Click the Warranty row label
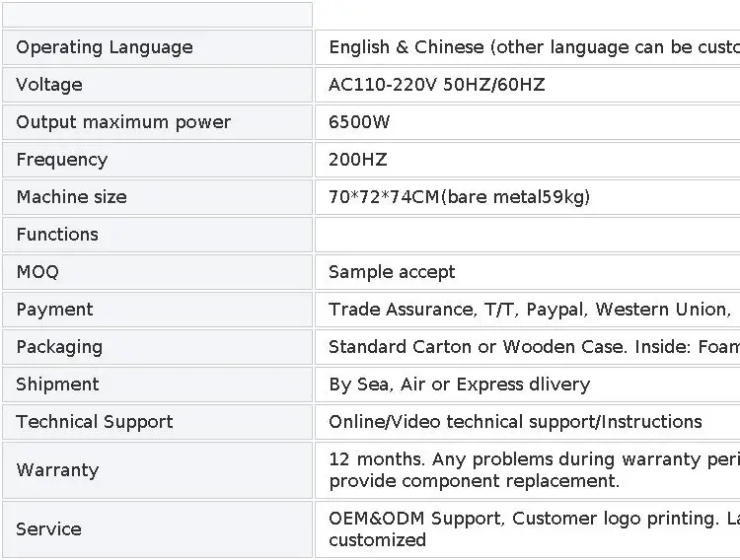Viewport: 740px width, 560px height. pyautogui.click(x=57, y=470)
